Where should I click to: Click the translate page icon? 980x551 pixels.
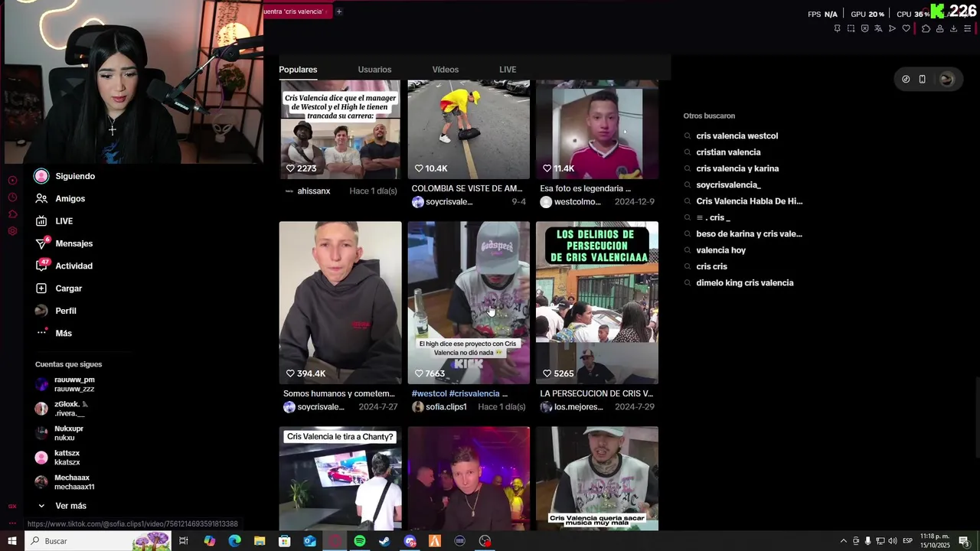pos(878,28)
